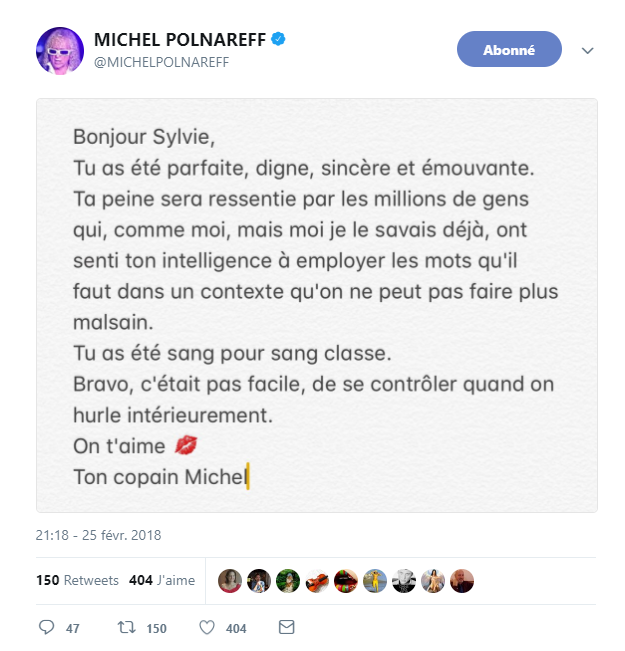This screenshot has width=625, height=651.
Task: Like the tweet with heart icon
Action: [207, 628]
